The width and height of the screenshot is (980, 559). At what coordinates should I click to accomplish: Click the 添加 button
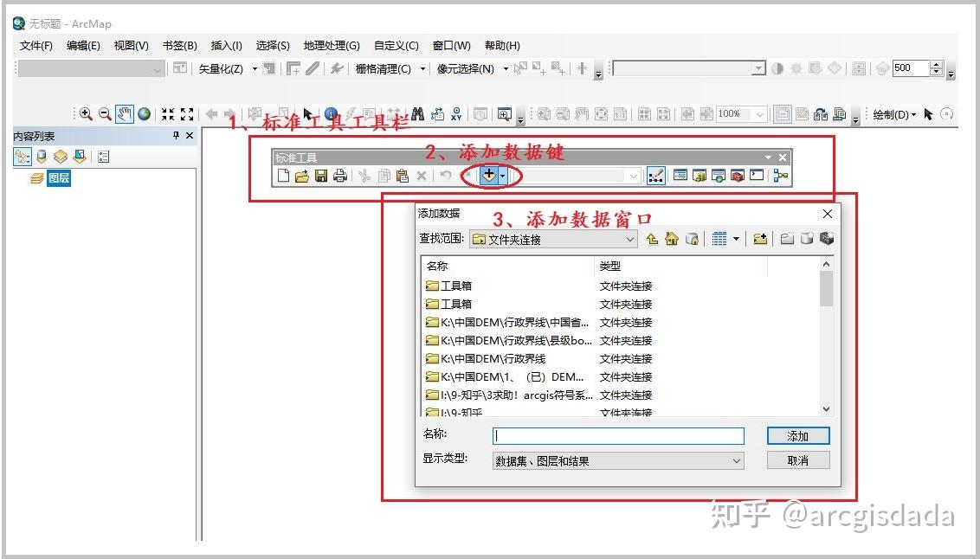[x=798, y=436]
